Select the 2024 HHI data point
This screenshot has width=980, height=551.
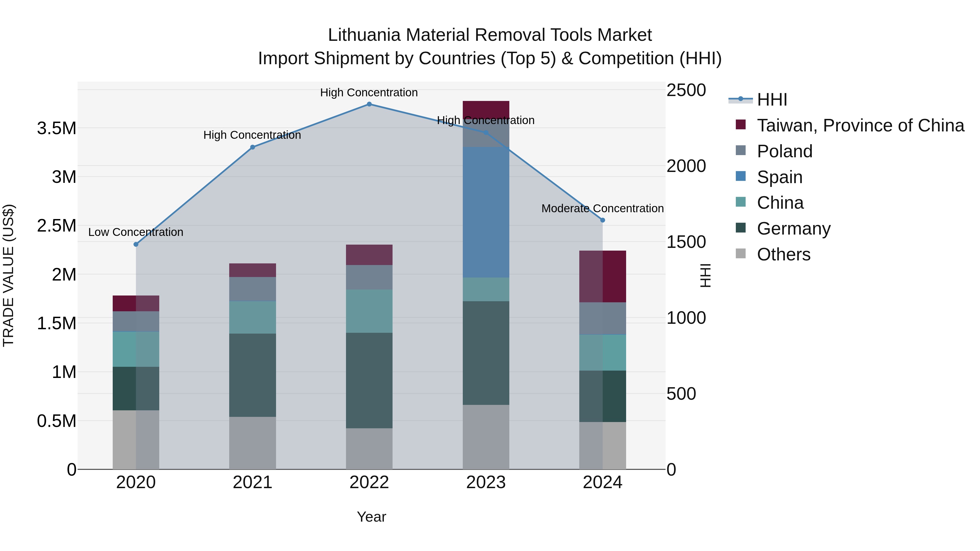[x=603, y=220]
